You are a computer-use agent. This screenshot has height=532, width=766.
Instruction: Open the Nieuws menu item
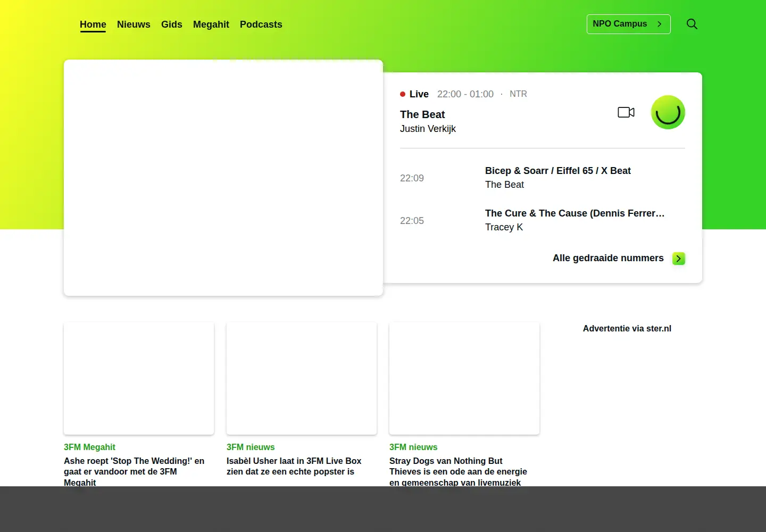pos(134,24)
